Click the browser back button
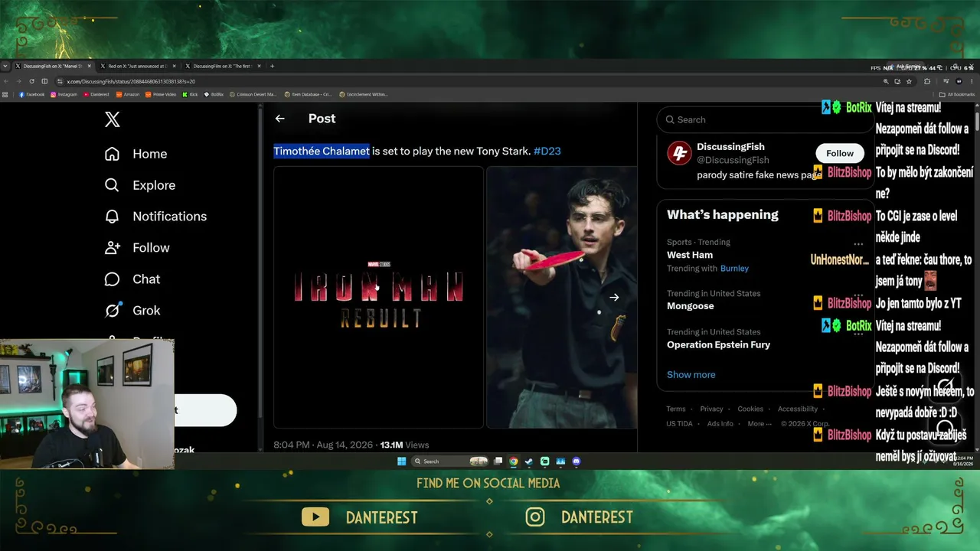The width and height of the screenshot is (980, 551). point(6,81)
